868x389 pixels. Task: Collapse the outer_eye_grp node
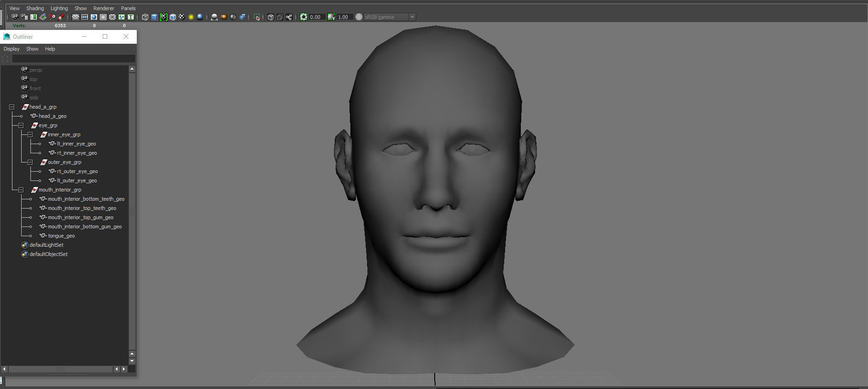[x=30, y=162]
